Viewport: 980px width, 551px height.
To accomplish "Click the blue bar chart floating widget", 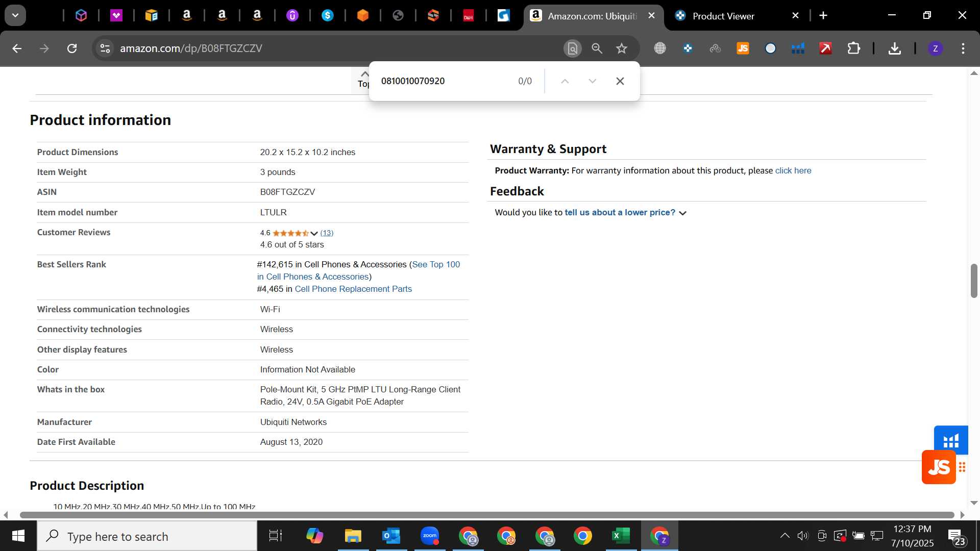I will 951,440.
